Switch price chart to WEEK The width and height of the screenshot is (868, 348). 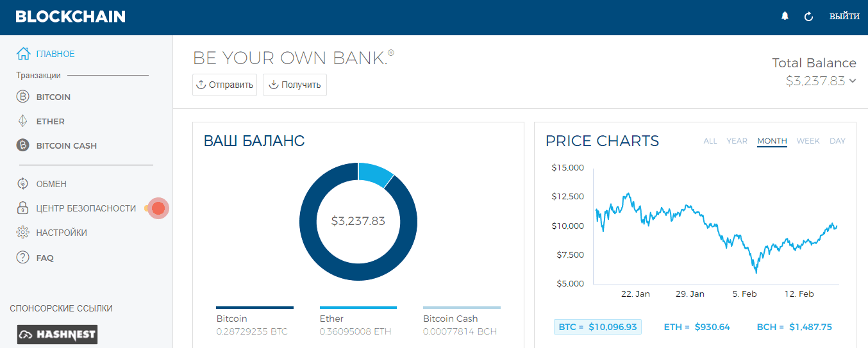pyautogui.click(x=808, y=141)
